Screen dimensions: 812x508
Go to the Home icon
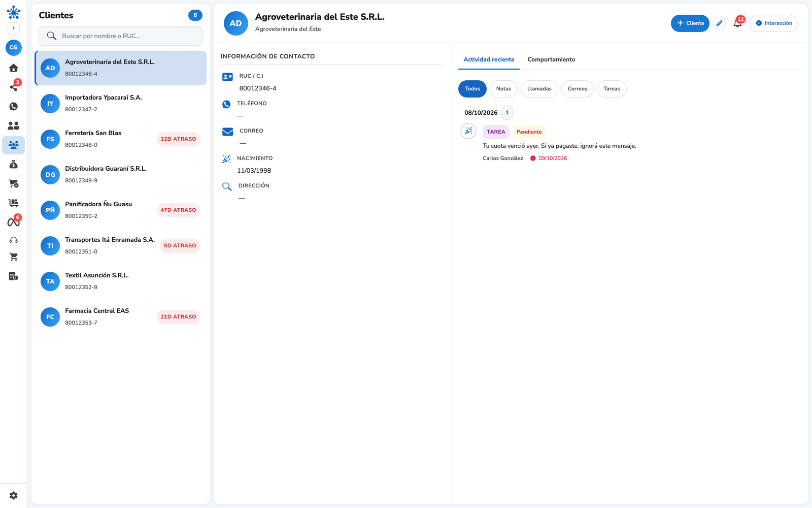click(14, 68)
